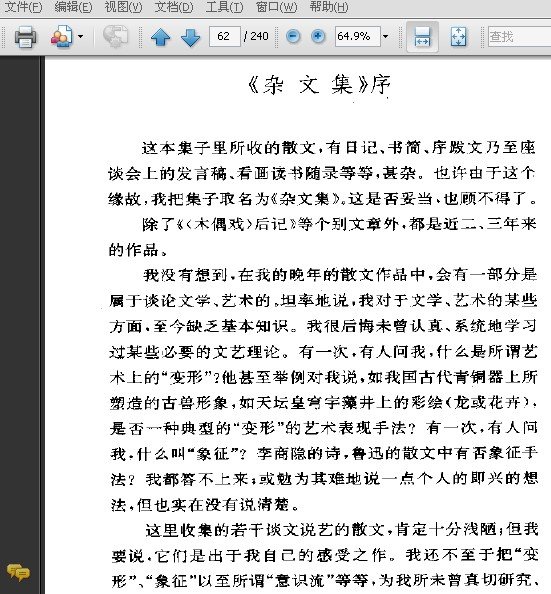551x594 pixels.
Task: Go to previous page with up arrow
Action: tap(160, 37)
